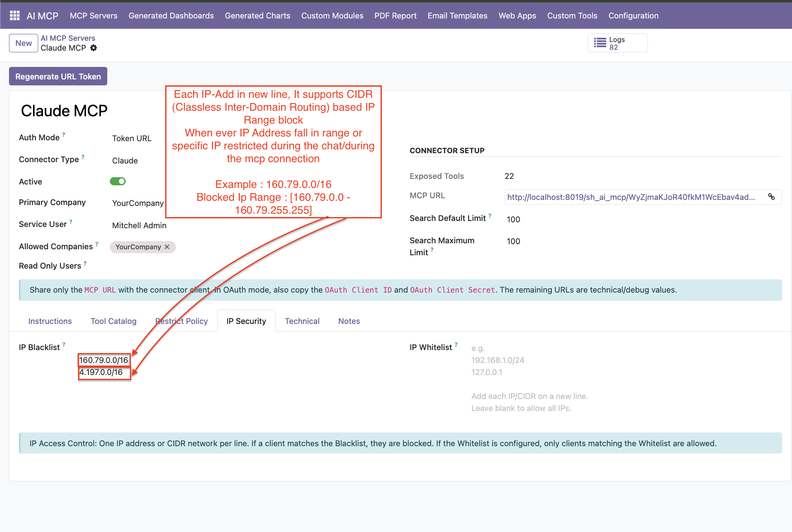
Task: Show IP Blacklist help question mark
Action: point(64,345)
